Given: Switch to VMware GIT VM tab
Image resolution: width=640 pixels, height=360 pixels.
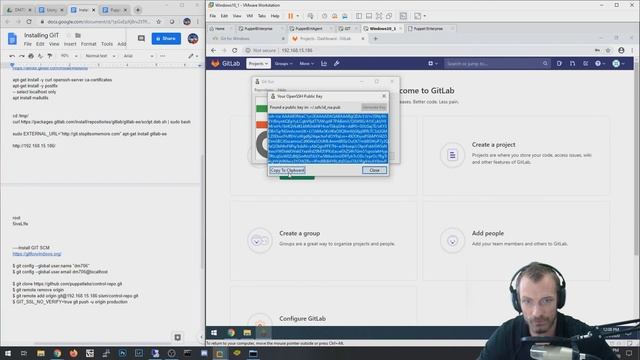Looking at the screenshot, I should pyautogui.click(x=347, y=29).
